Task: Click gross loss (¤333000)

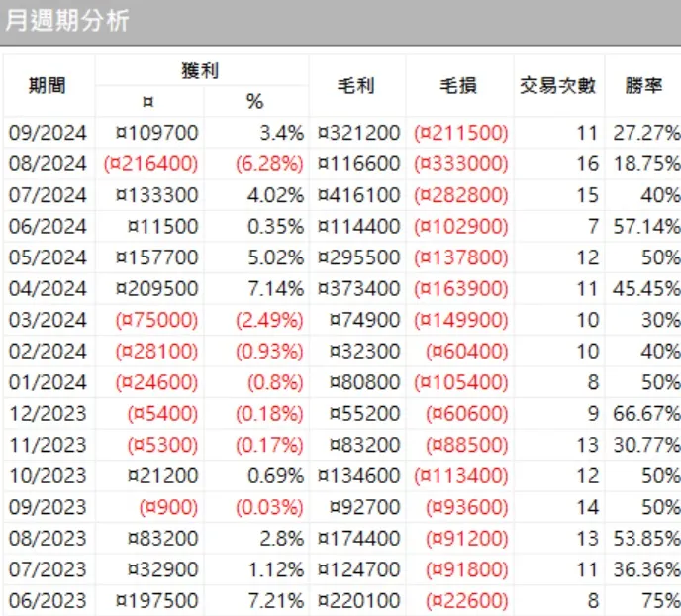Action: 461,163
